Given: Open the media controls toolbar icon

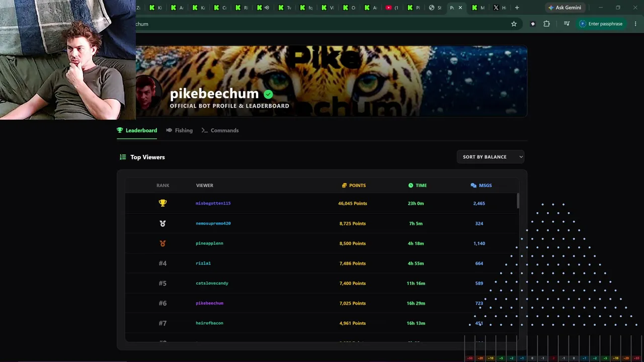Looking at the screenshot, I should [567, 24].
